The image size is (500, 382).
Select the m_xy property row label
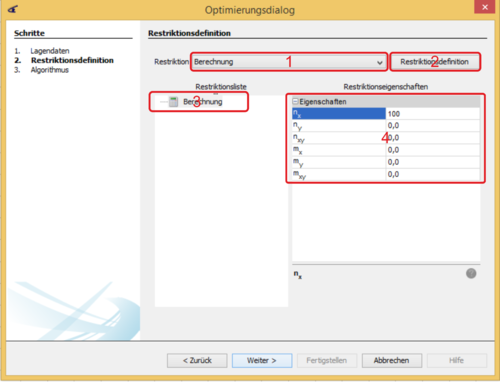(x=339, y=174)
